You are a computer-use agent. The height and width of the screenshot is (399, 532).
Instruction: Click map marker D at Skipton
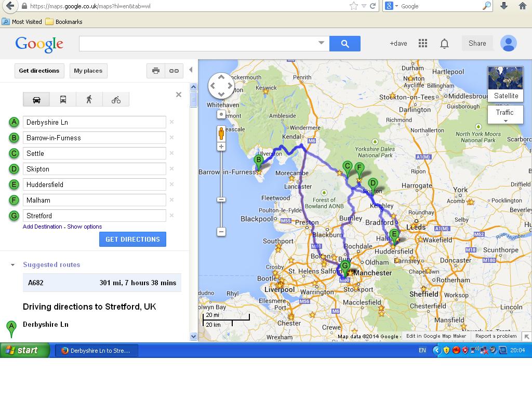(373, 185)
